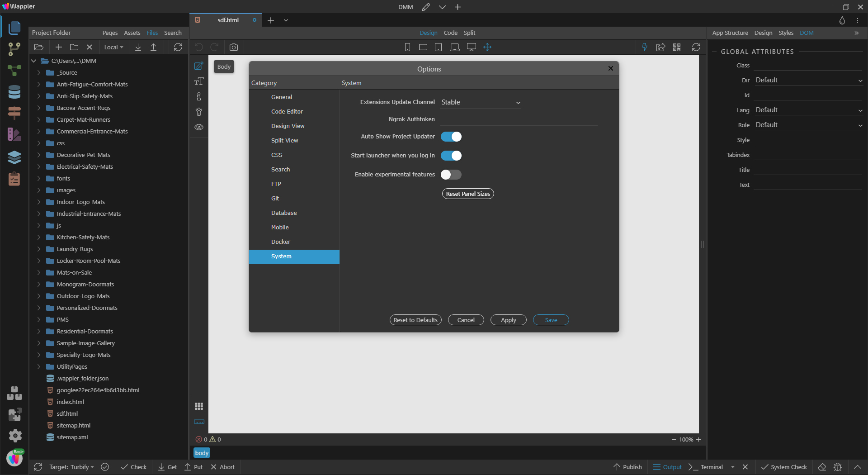Click the Save button in Options

point(551,320)
